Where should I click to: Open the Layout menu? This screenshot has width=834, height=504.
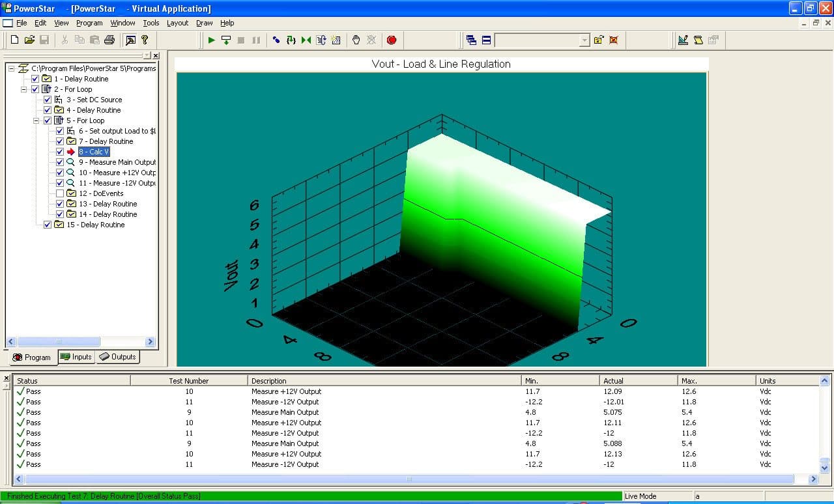click(177, 23)
